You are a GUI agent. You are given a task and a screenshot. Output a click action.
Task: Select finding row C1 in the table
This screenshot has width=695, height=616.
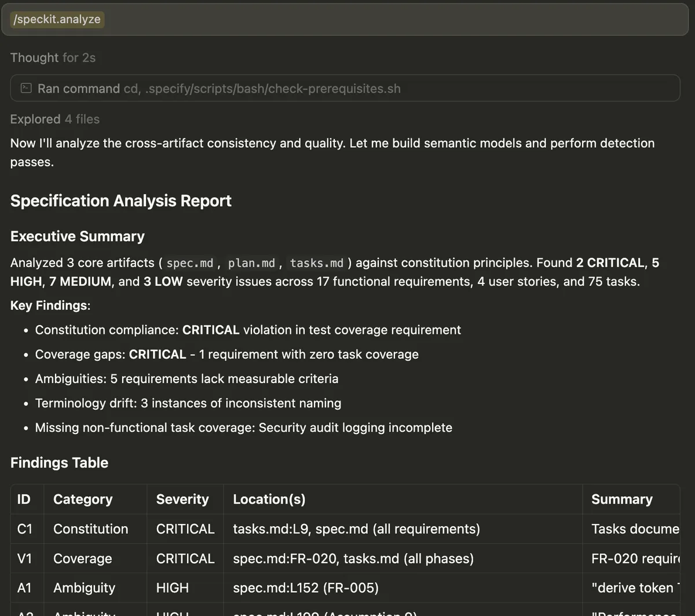click(x=25, y=528)
